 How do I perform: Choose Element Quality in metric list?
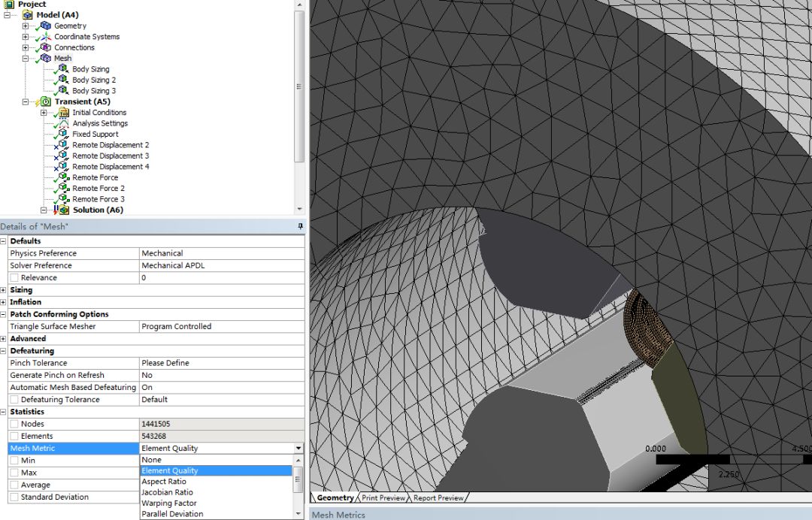(217, 471)
